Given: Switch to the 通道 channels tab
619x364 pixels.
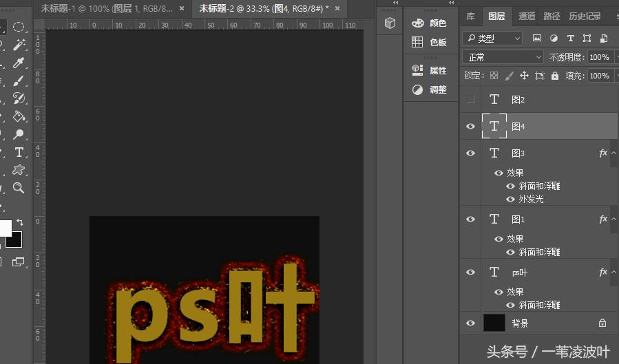Looking at the screenshot, I should [527, 16].
